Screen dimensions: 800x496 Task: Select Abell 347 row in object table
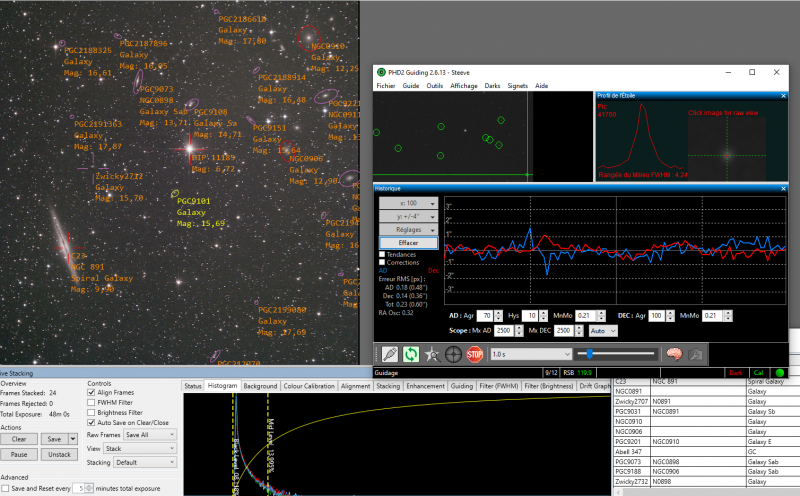tap(707, 452)
